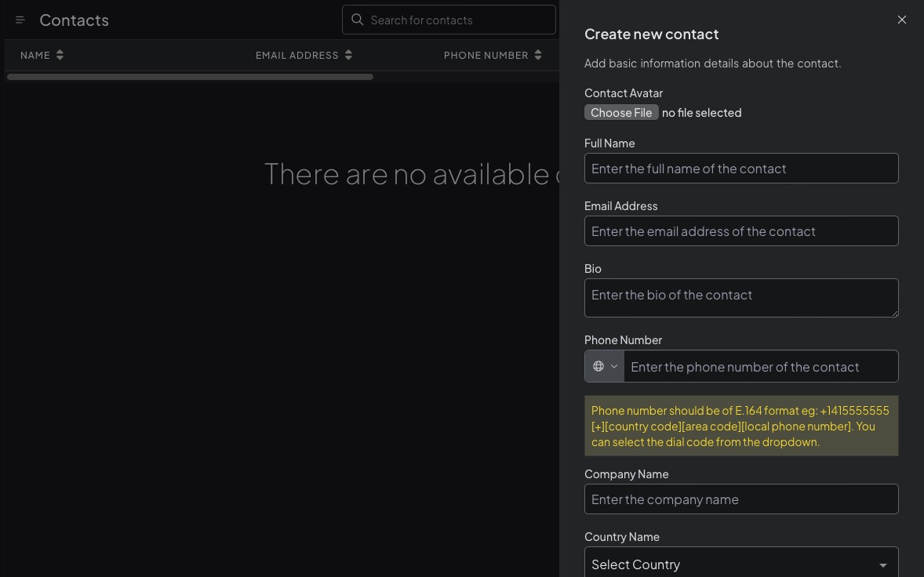Close the Create new contact panel

tap(902, 20)
